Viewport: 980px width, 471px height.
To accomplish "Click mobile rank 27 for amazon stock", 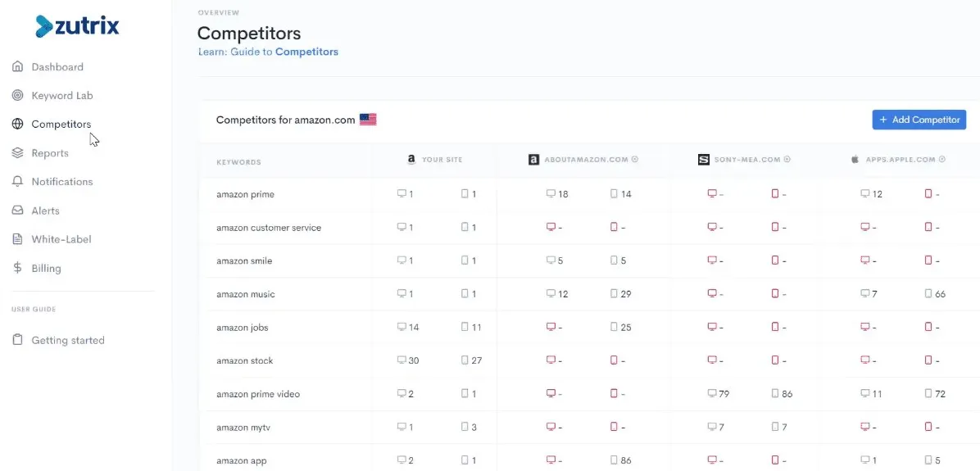I will (x=477, y=360).
